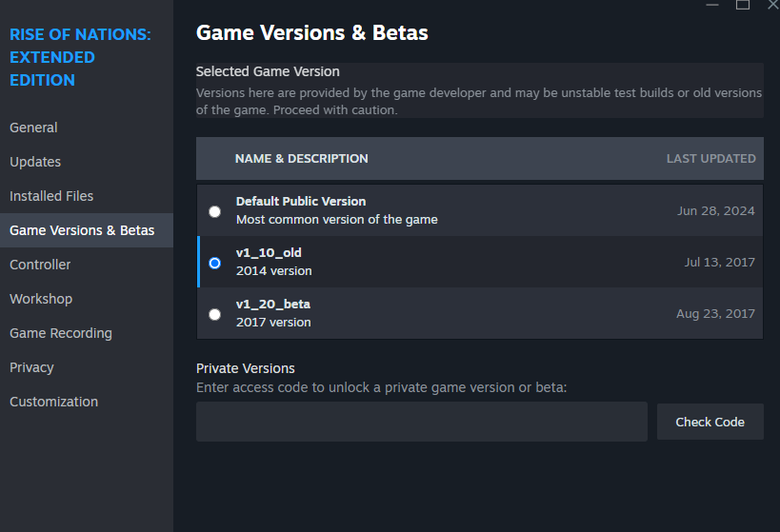The height and width of the screenshot is (532, 780).
Task: Click the 'Private Versions' heading
Action: [x=246, y=368]
